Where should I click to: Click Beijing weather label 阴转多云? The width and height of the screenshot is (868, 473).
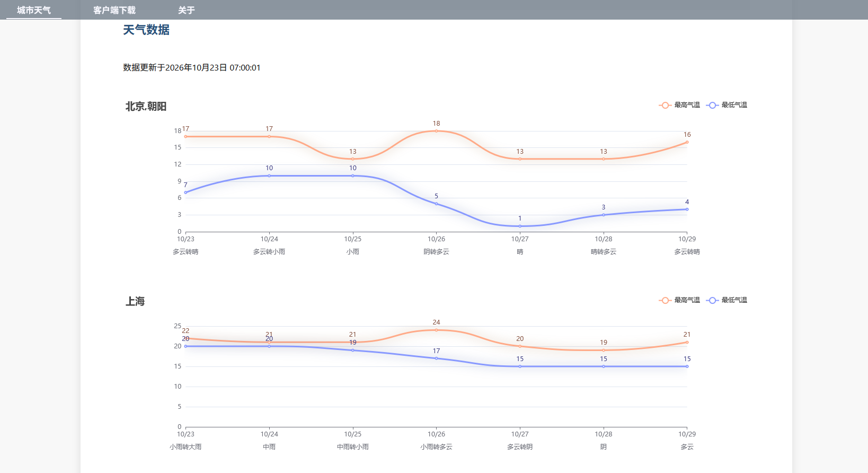pyautogui.click(x=437, y=252)
